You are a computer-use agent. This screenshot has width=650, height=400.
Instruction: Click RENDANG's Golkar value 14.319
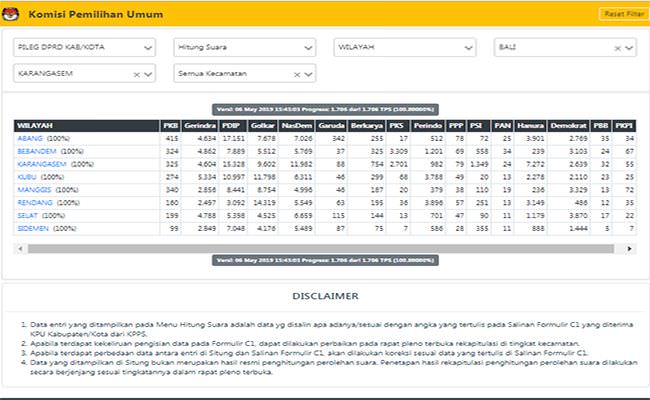pos(264,203)
